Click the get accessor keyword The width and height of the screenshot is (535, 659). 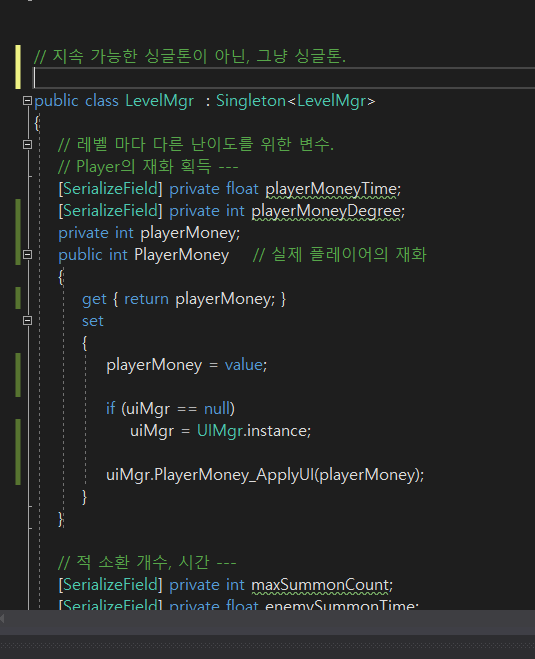[94, 299]
